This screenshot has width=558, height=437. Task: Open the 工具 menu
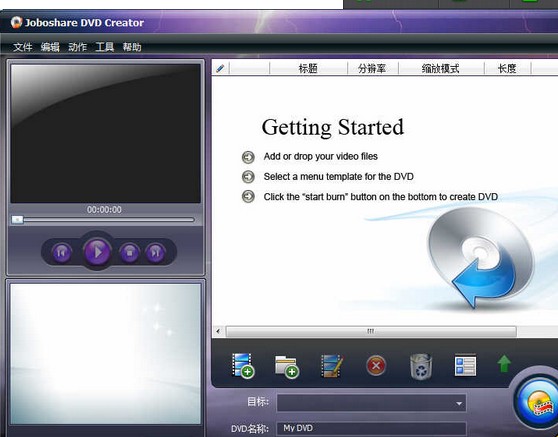tap(105, 47)
